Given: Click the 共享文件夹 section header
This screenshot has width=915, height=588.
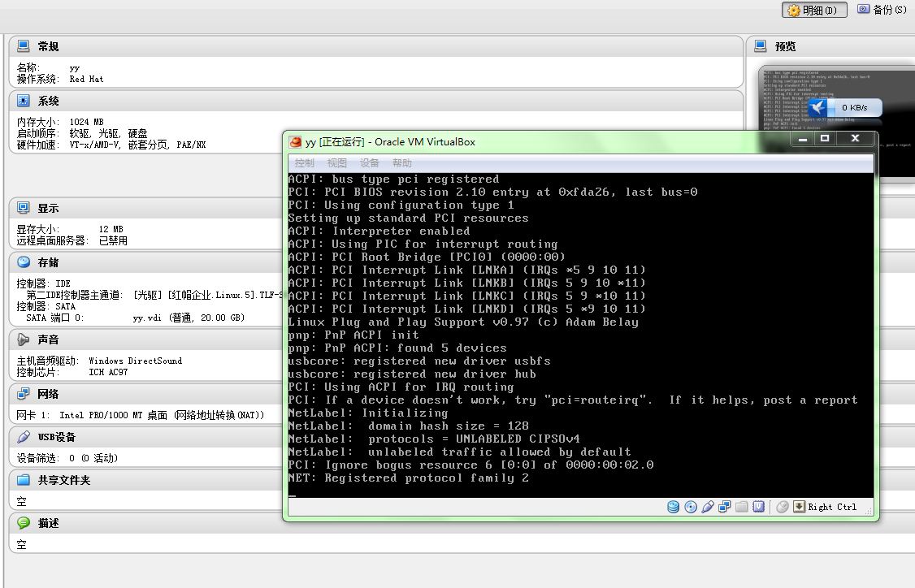Looking at the screenshot, I should [x=64, y=480].
